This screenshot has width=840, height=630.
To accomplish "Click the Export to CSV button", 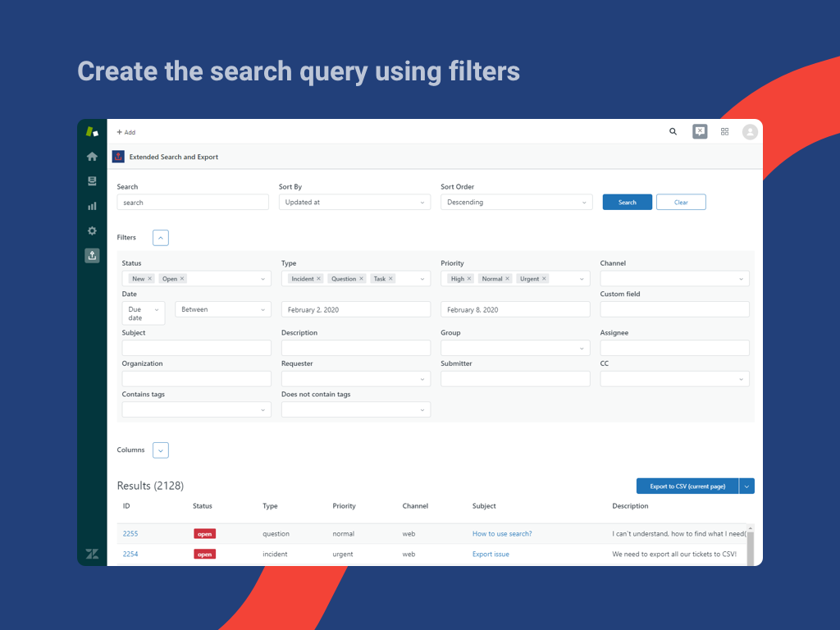I will (x=686, y=486).
